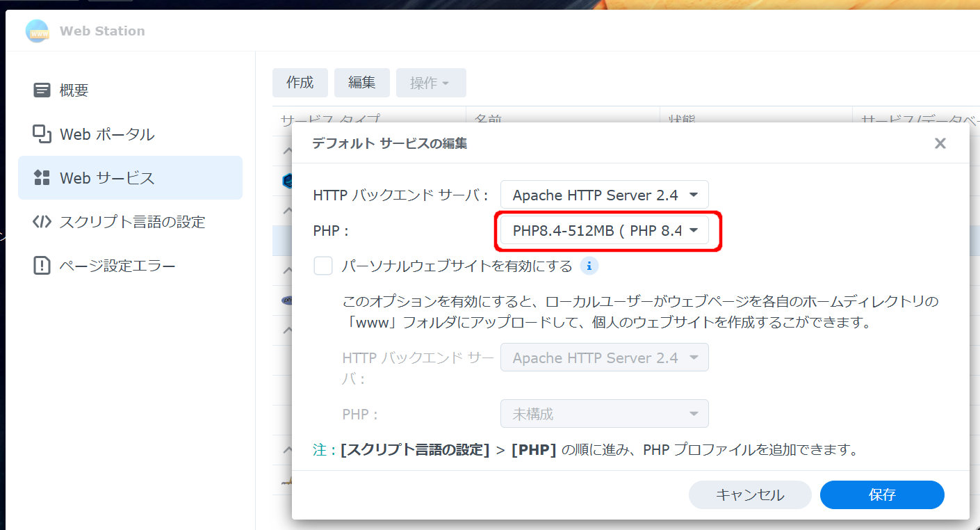Click the personal website Apache HTTP Server dropdown
The width and height of the screenshot is (980, 530).
tap(604, 358)
